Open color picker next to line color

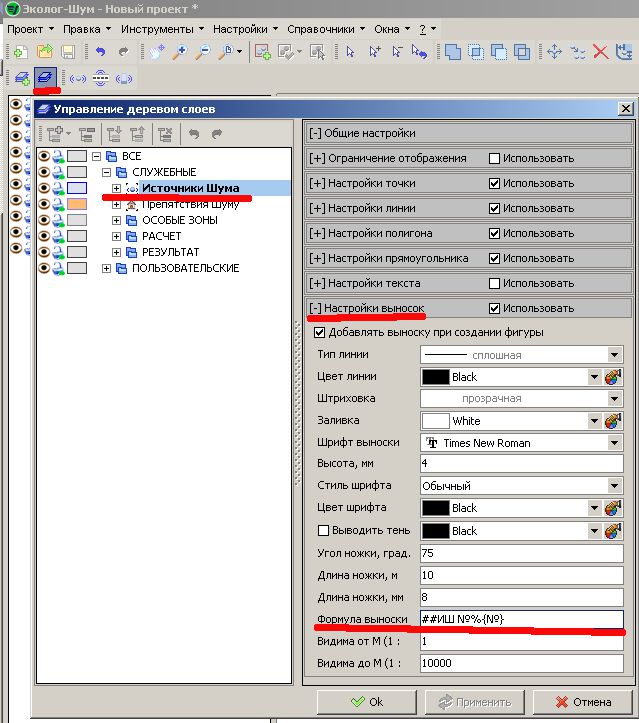pyautogui.click(x=614, y=377)
